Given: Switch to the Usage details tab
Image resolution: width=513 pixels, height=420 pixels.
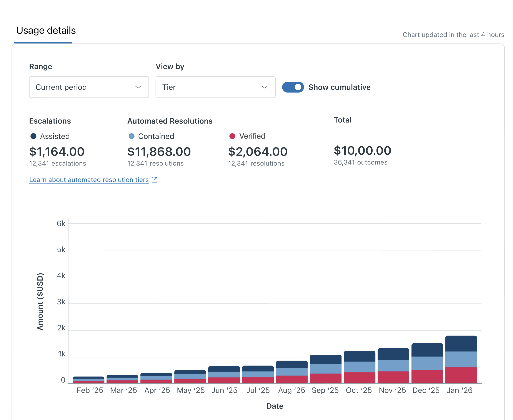Looking at the screenshot, I should (46, 30).
